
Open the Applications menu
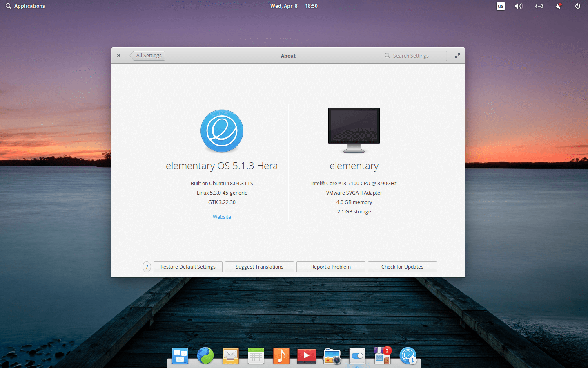25,6
